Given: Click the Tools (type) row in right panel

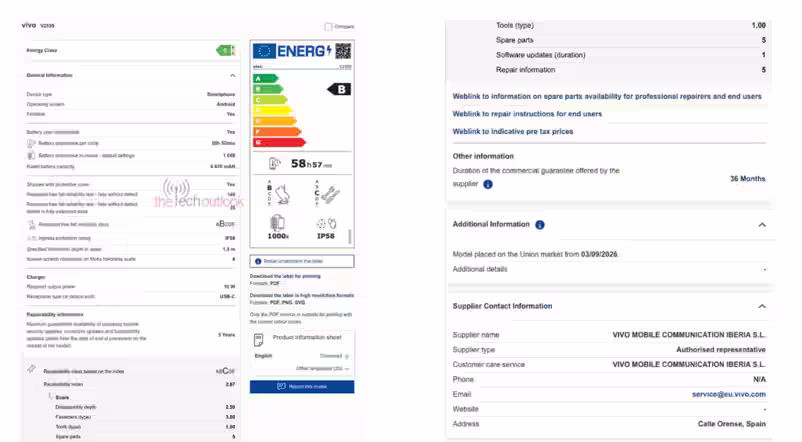Looking at the screenshot, I should tap(631, 26).
